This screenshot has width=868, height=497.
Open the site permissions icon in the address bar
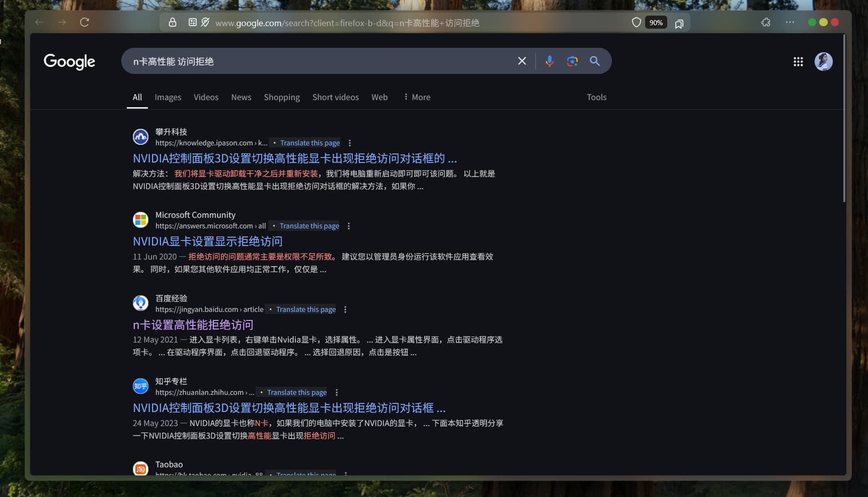coord(192,22)
